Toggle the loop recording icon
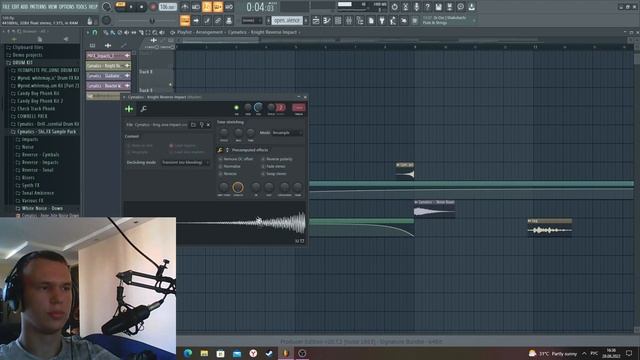Image resolution: width=640 pixels, height=360 pixels. point(229,7)
